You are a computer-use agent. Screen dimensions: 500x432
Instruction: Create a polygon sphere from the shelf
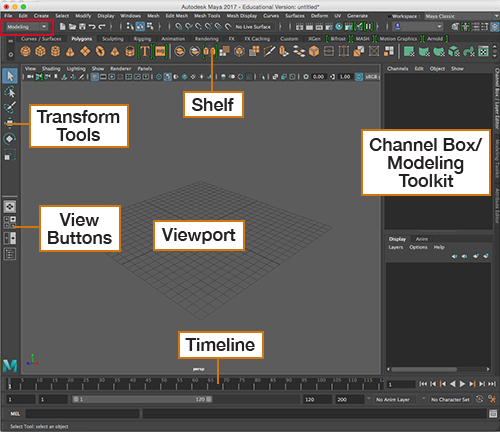click(26, 51)
